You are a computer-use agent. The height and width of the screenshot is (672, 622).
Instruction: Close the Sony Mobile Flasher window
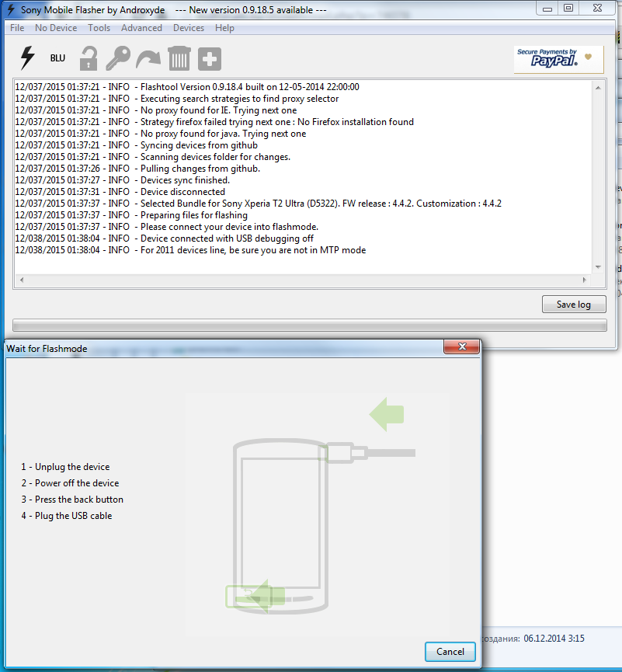(x=598, y=9)
